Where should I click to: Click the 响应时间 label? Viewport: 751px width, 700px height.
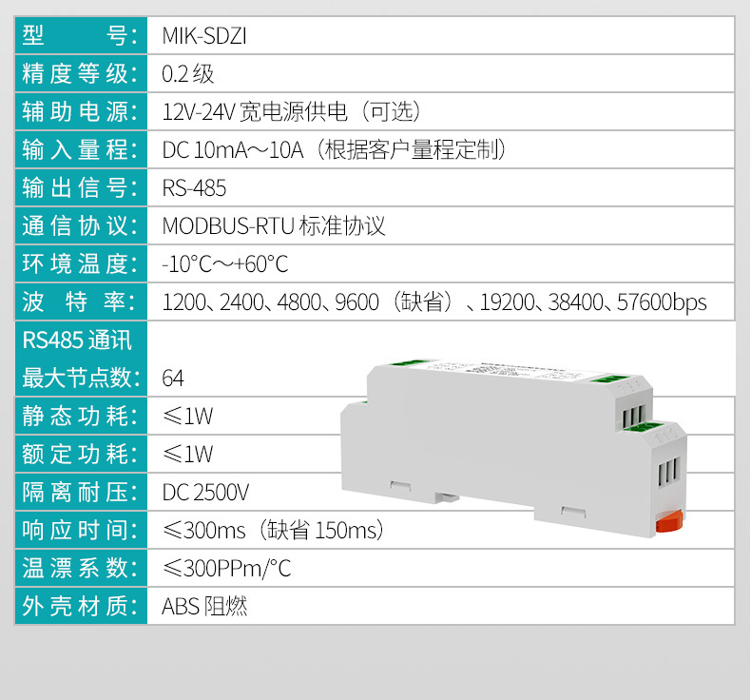coord(80,530)
